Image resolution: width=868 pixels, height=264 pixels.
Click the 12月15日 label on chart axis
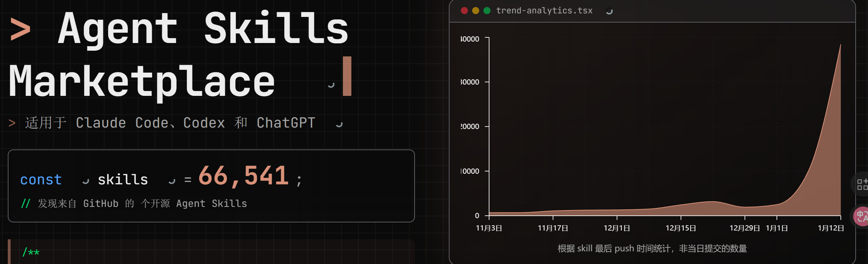[680, 228]
